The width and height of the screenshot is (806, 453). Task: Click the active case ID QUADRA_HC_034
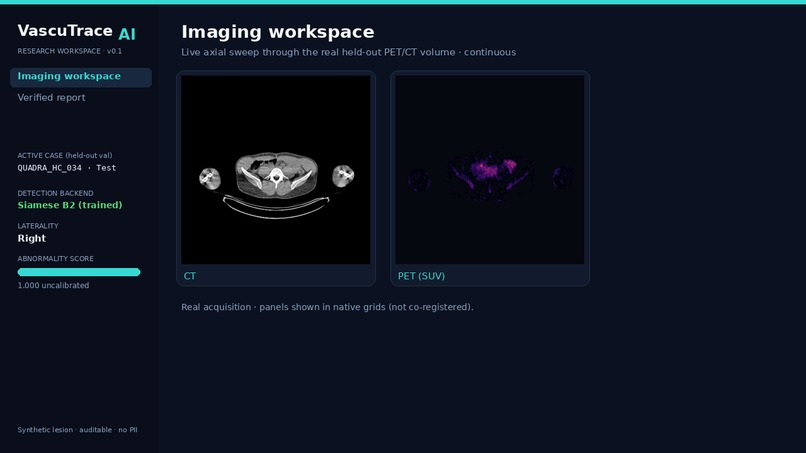[49, 168]
